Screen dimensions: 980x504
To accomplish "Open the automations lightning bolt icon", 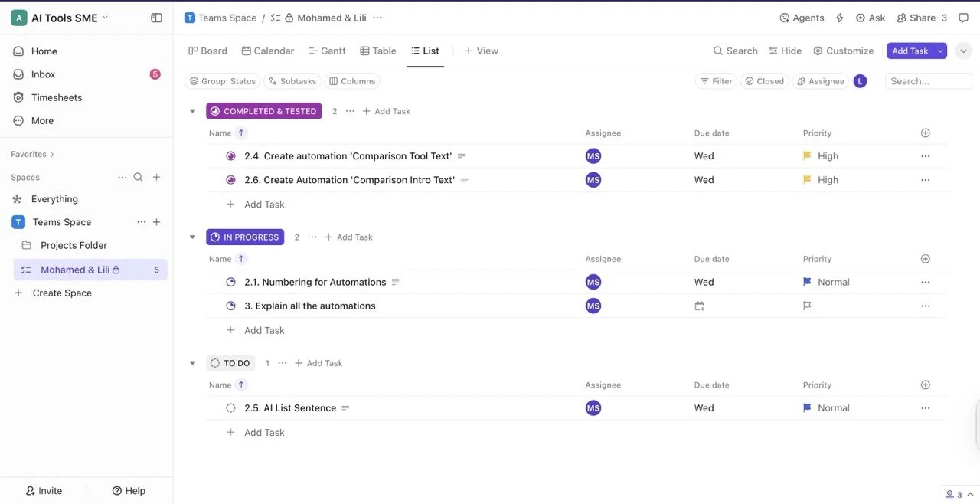I will click(x=840, y=18).
